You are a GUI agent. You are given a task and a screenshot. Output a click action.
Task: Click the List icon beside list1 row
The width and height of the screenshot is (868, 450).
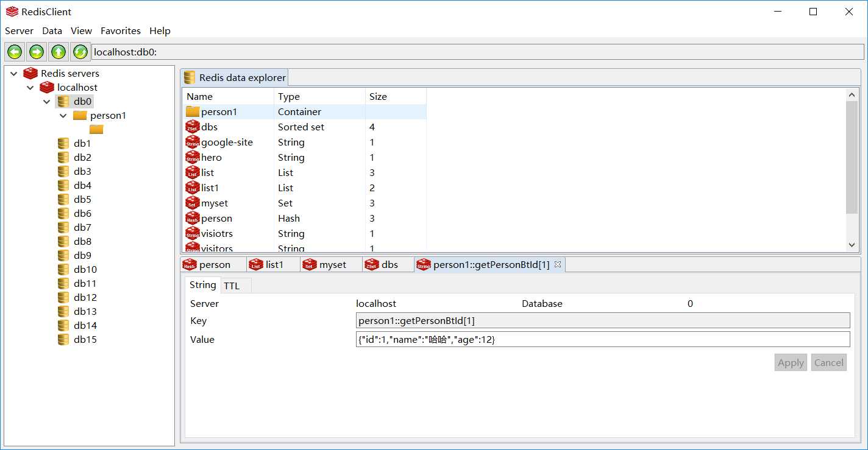(193, 188)
